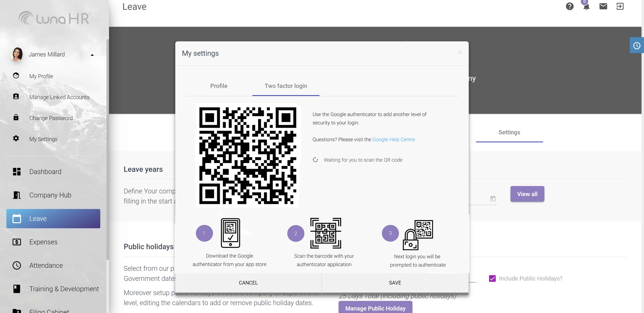Click the View all button
Viewport: 644px width, 313px height.
click(x=527, y=194)
